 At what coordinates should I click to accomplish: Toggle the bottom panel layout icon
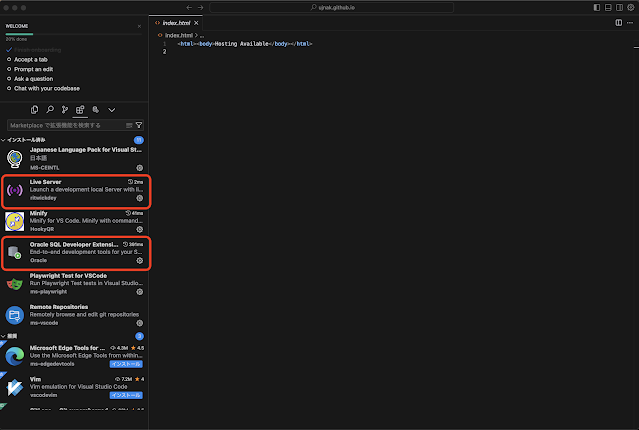pos(608,7)
